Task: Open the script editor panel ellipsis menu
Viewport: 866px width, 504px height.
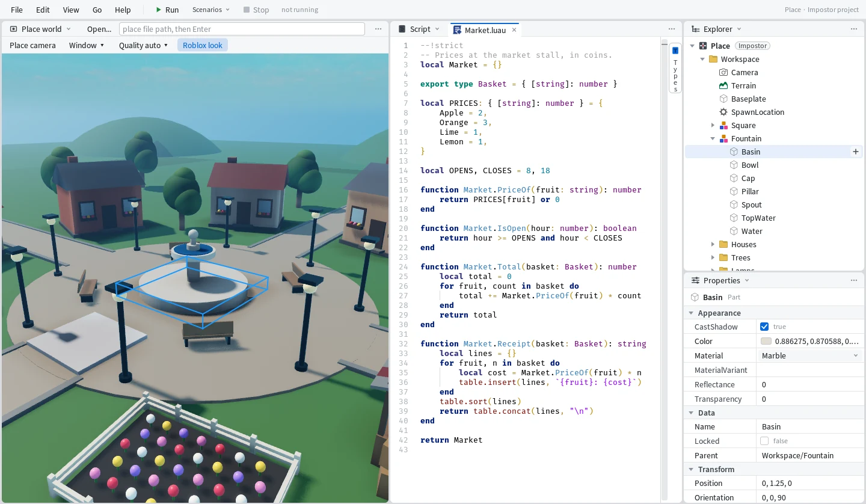Action: [672, 29]
